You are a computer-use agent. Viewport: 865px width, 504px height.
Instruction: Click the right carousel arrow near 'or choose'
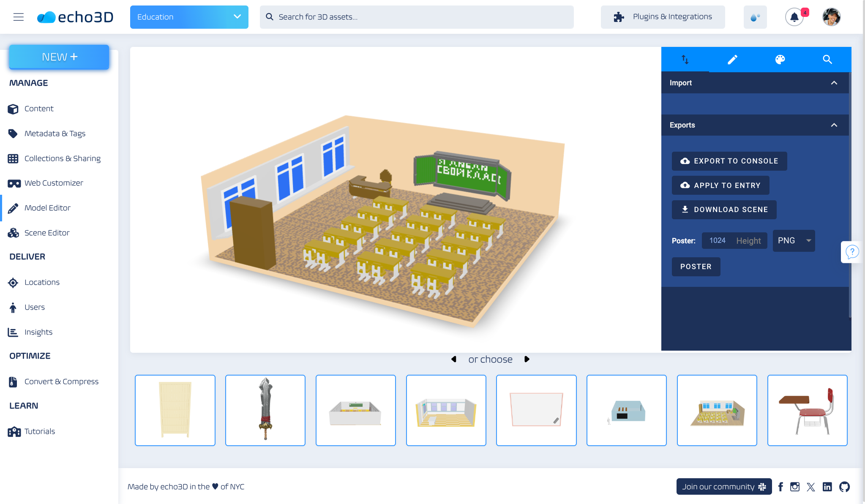pyautogui.click(x=527, y=359)
